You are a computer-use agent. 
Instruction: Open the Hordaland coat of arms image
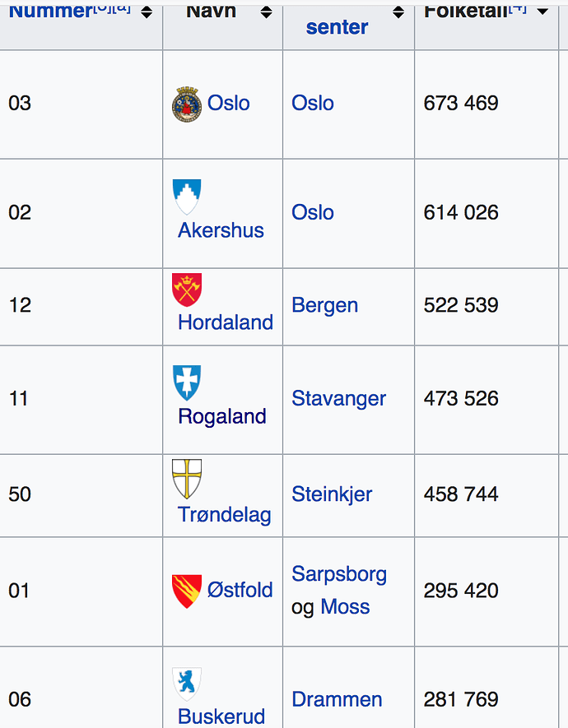187,290
